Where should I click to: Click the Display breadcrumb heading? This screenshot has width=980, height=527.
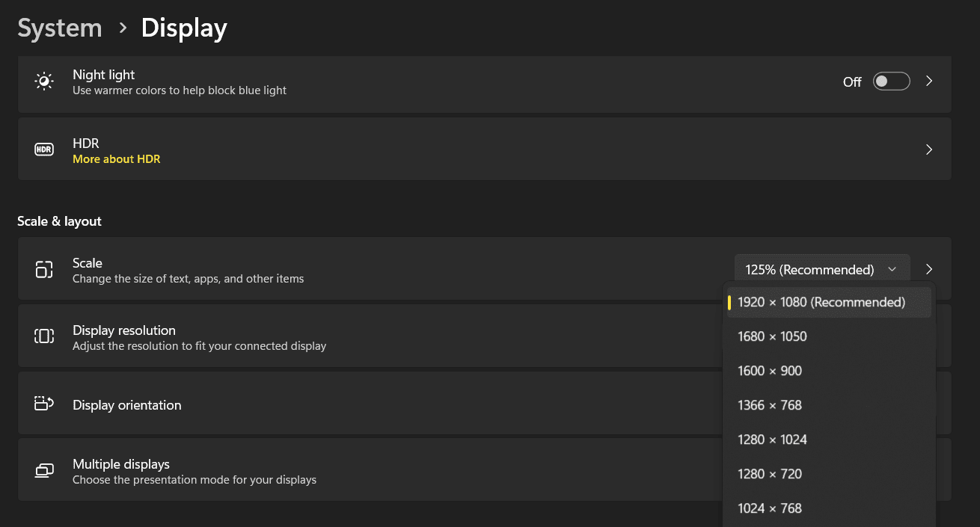183,28
